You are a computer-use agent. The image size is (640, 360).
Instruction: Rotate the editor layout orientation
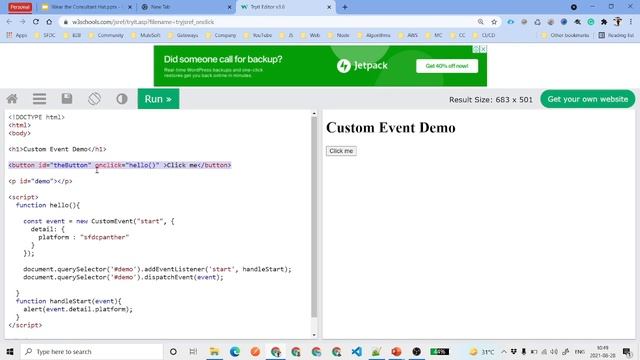(x=94, y=99)
